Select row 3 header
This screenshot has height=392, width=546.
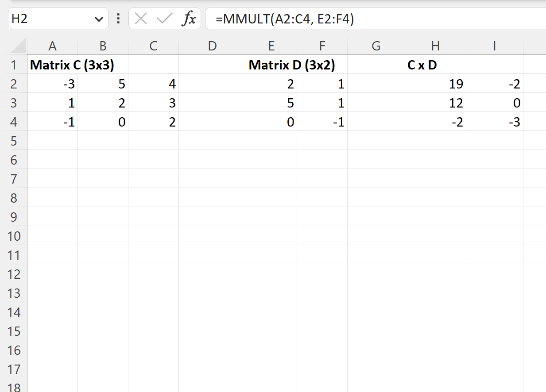click(x=14, y=103)
